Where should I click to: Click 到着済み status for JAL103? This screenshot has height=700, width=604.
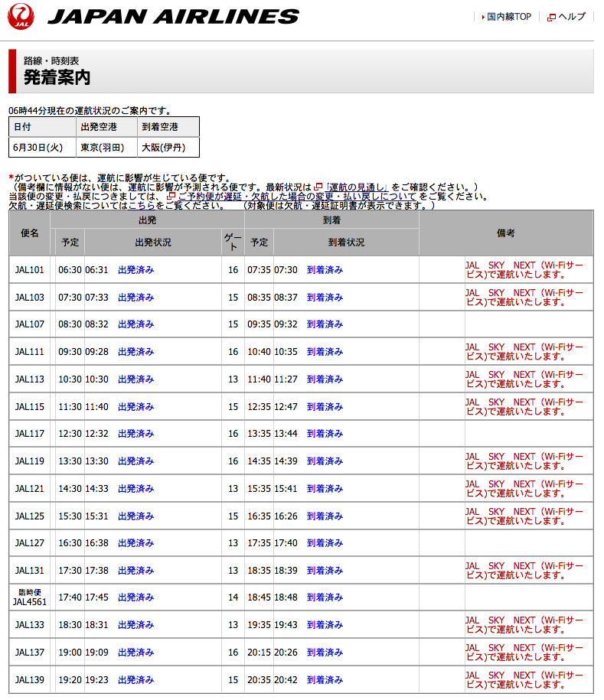pyautogui.click(x=325, y=298)
